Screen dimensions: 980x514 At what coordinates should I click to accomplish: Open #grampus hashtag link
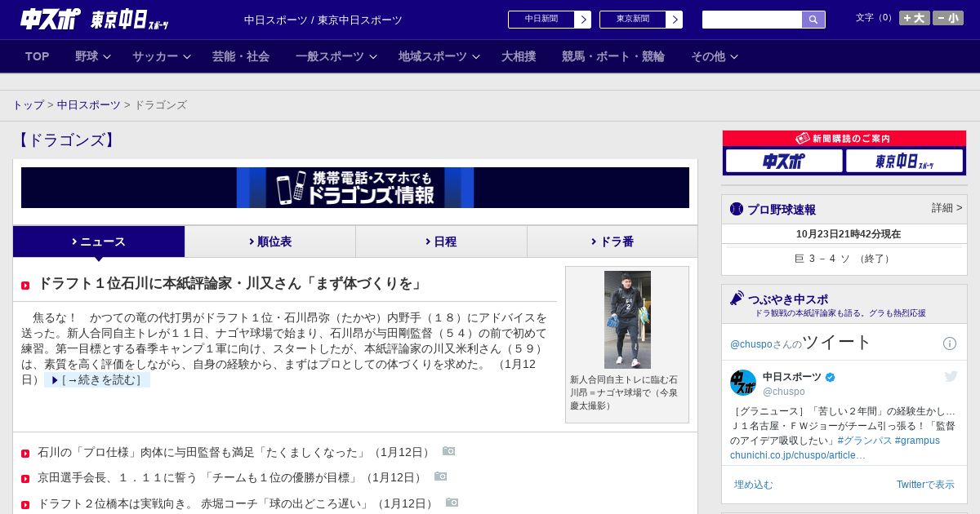917,441
